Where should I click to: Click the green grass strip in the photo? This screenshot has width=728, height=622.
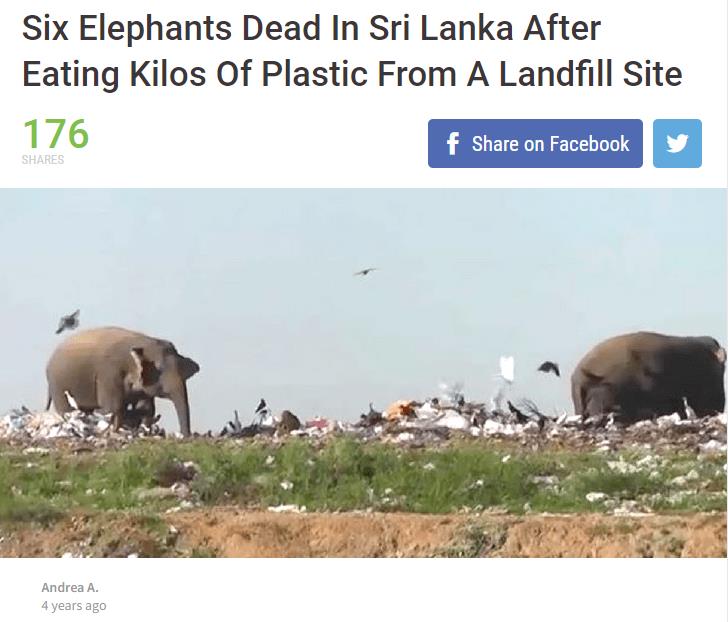coord(364,474)
